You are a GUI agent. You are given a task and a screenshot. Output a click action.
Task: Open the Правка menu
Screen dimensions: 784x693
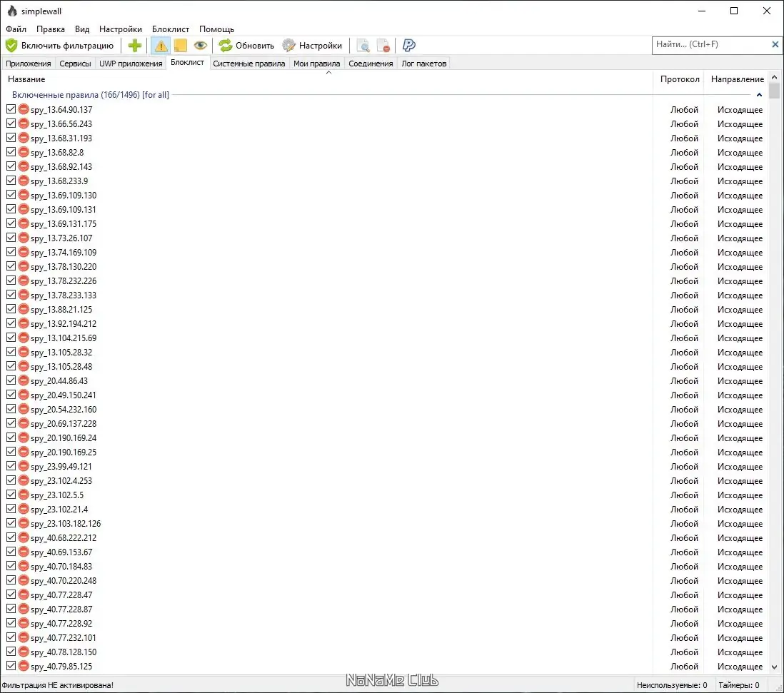51,29
